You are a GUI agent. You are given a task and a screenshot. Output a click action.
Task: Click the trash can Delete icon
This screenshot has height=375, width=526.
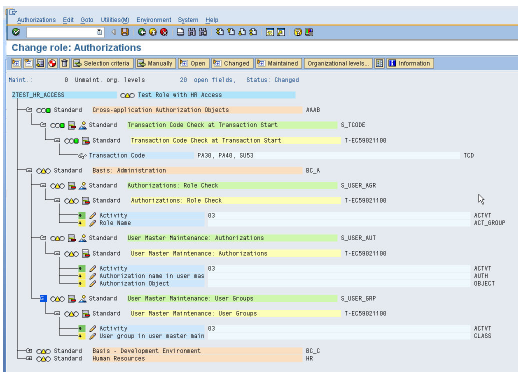[64, 63]
